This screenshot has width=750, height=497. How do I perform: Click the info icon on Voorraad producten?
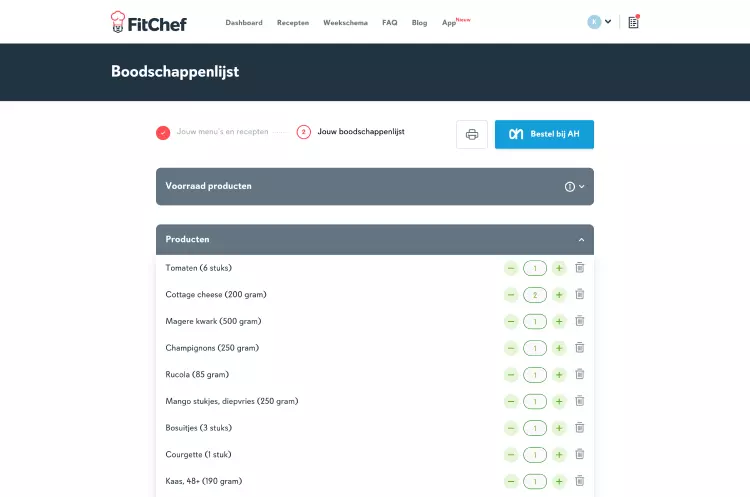569,187
